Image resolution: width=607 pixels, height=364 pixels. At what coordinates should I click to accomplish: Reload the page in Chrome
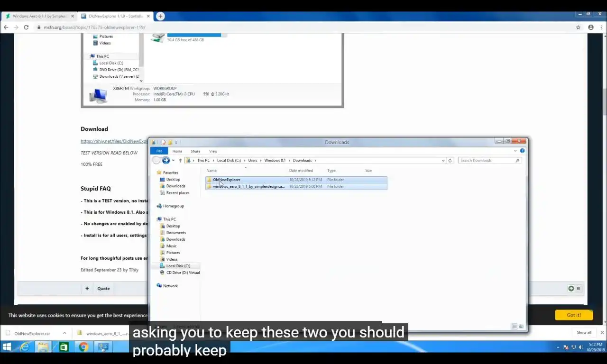(26, 27)
